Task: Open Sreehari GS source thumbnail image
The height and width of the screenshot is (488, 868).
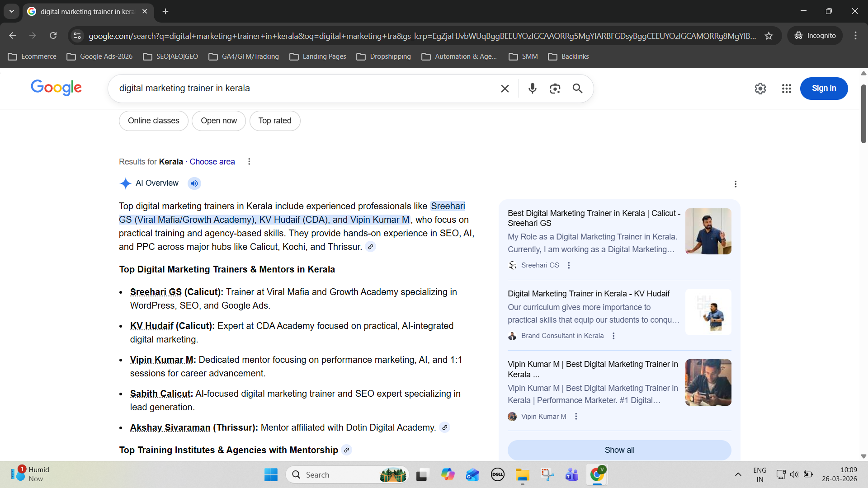Action: (708, 231)
